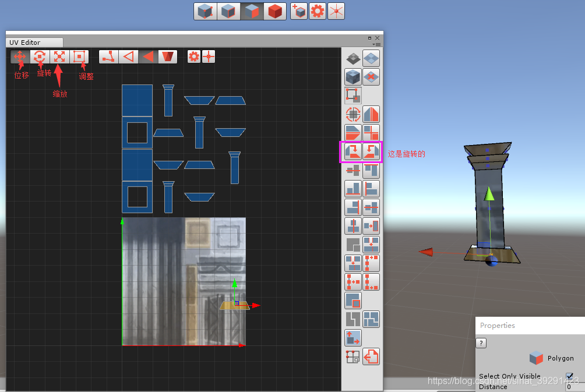Open the UV Editor panel options menu

tap(377, 44)
